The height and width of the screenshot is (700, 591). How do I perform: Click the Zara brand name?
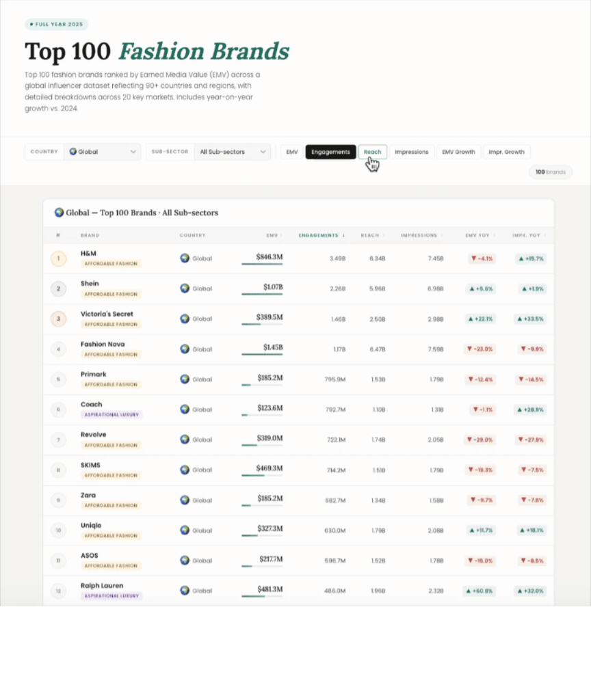[x=88, y=495]
